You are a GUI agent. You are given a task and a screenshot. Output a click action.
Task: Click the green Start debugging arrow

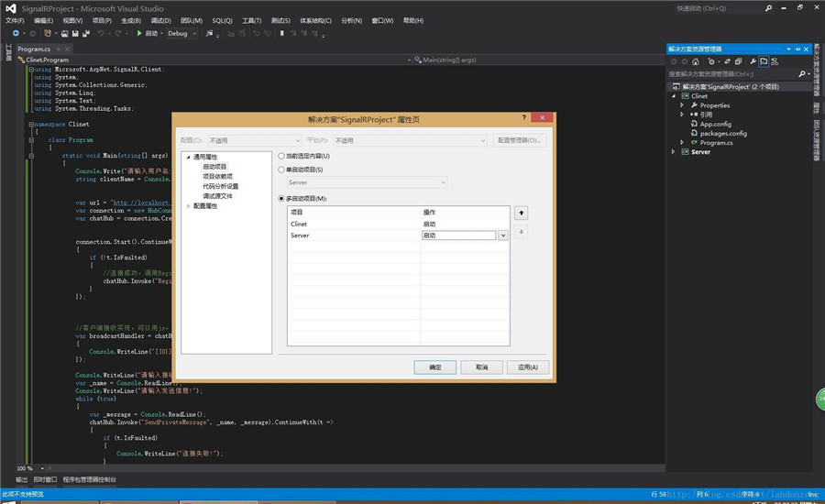coord(138,33)
